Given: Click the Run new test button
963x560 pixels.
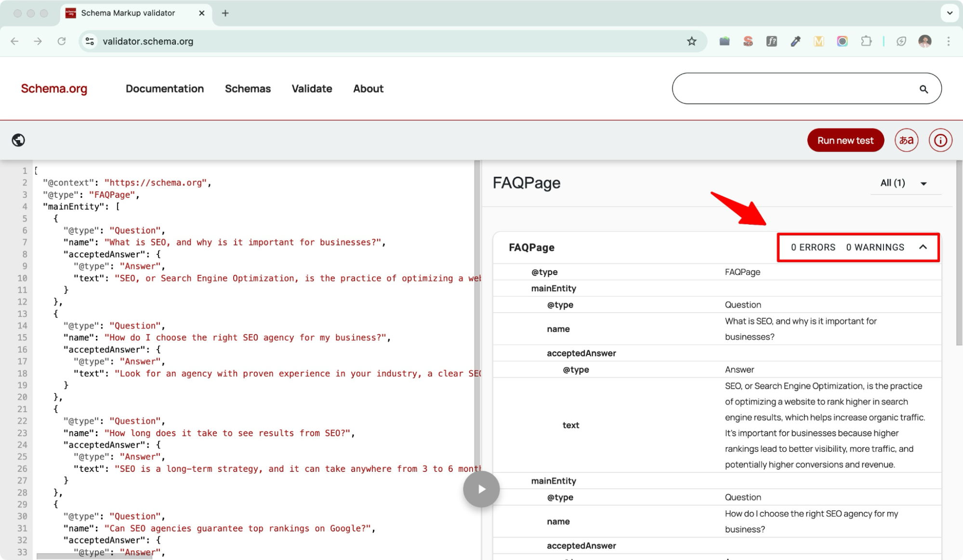Looking at the screenshot, I should pos(845,140).
